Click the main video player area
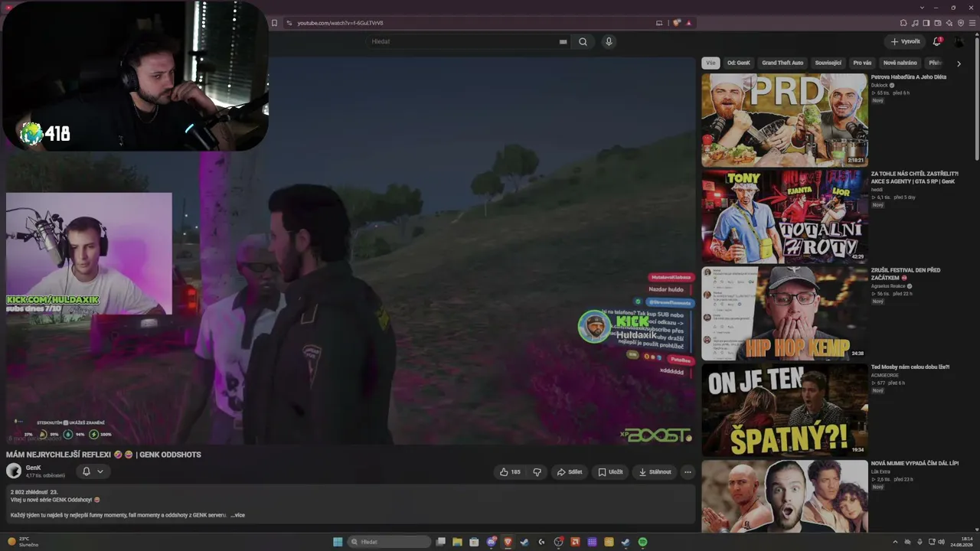This screenshot has height=551, width=980. [x=351, y=251]
